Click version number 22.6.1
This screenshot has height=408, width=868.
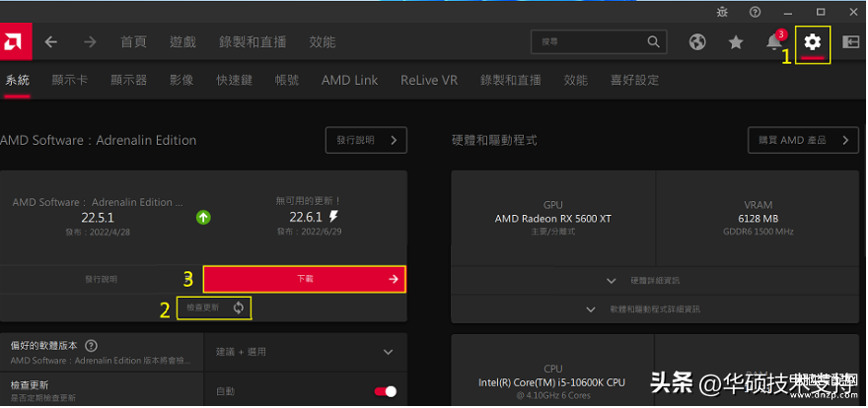click(306, 217)
